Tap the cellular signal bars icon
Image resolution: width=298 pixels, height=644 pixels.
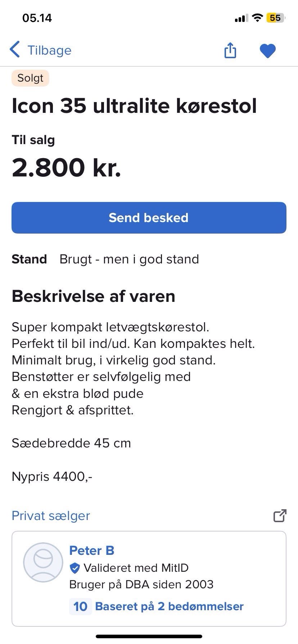[x=241, y=18]
